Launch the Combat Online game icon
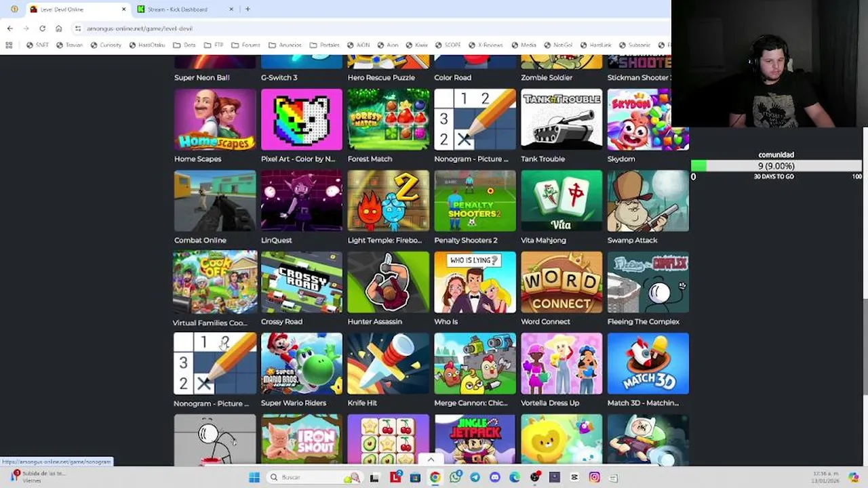 [x=215, y=201]
